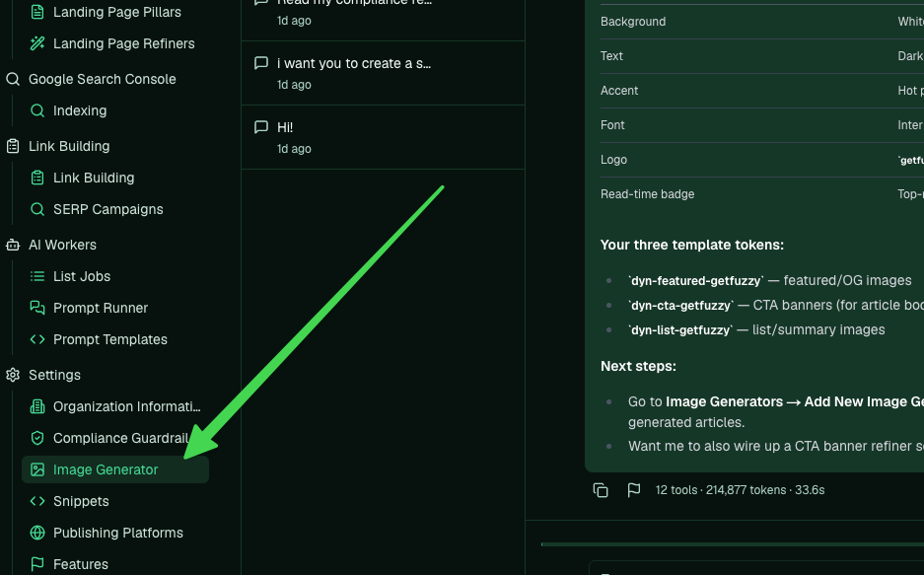Select the Settings section header

click(54, 375)
